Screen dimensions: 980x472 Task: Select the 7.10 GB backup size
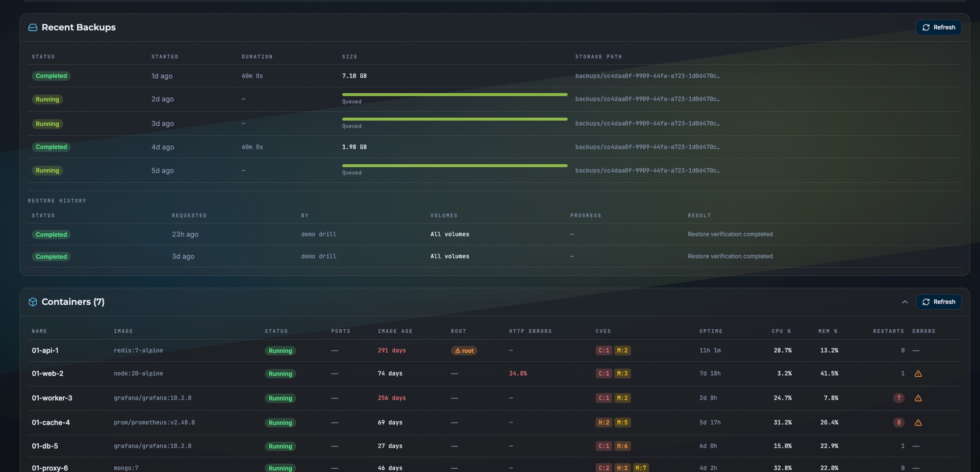[x=354, y=76]
